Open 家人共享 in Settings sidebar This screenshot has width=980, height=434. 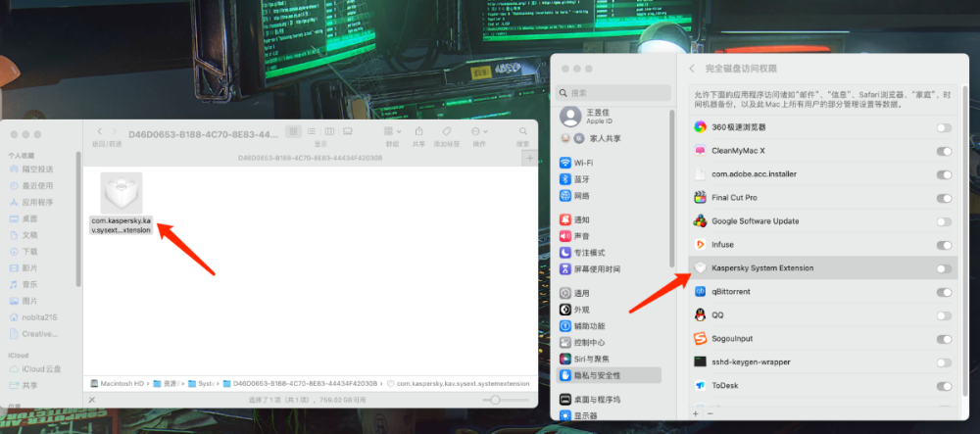[590, 138]
